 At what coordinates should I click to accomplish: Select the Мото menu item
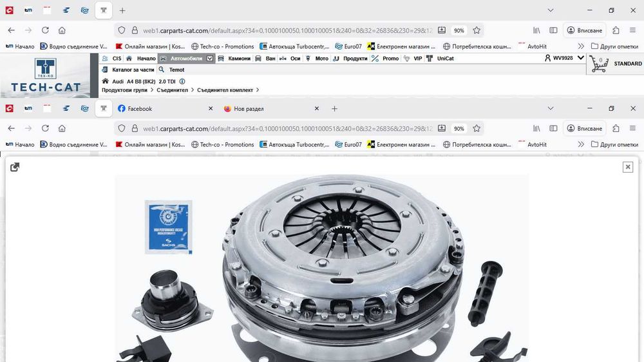click(317, 59)
